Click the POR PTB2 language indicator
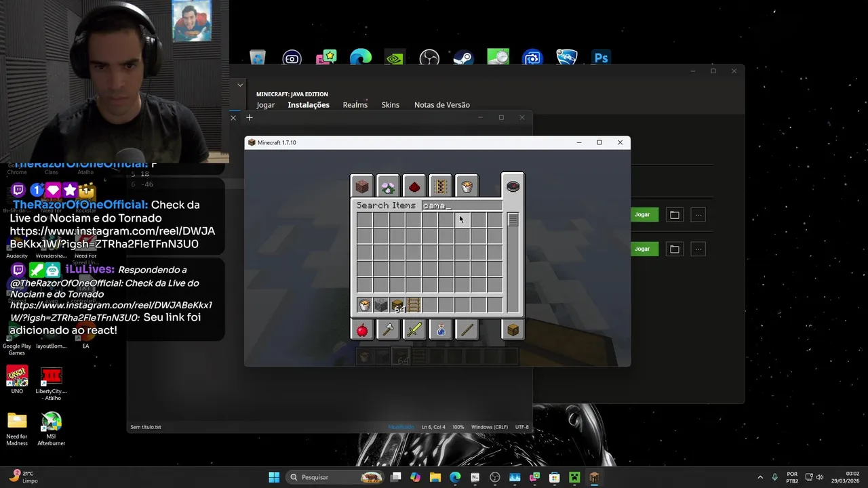868x488 pixels. [792, 477]
